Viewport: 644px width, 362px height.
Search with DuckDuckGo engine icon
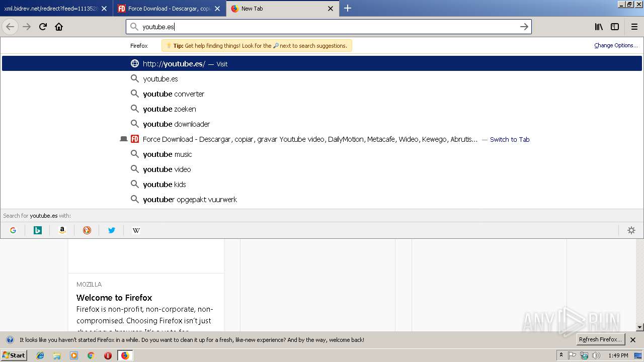coord(87,230)
